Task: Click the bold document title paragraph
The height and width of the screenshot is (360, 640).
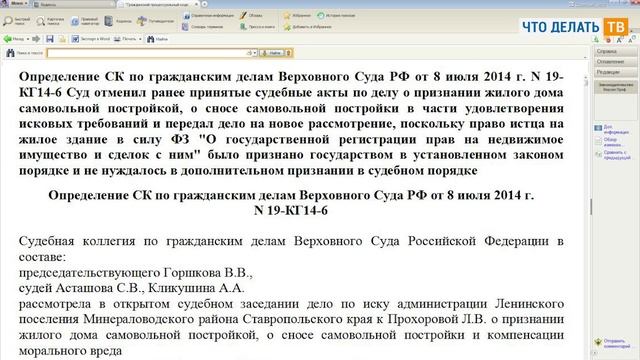Action: click(x=291, y=123)
